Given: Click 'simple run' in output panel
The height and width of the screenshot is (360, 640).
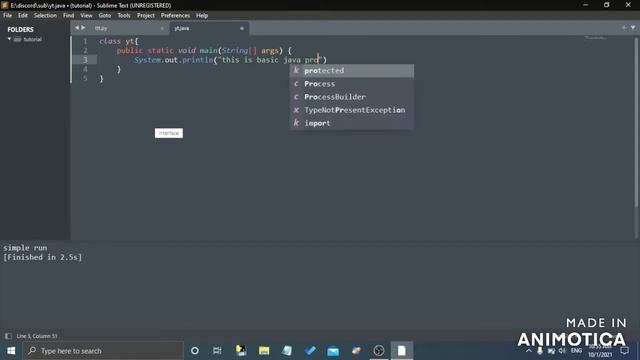Looking at the screenshot, I should (x=25, y=248).
